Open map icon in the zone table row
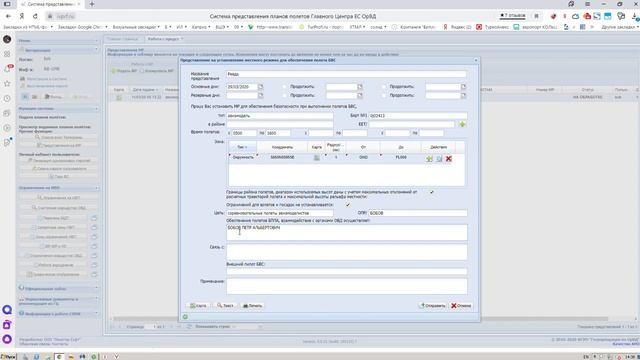This screenshot has height=360, width=640. 317,158
